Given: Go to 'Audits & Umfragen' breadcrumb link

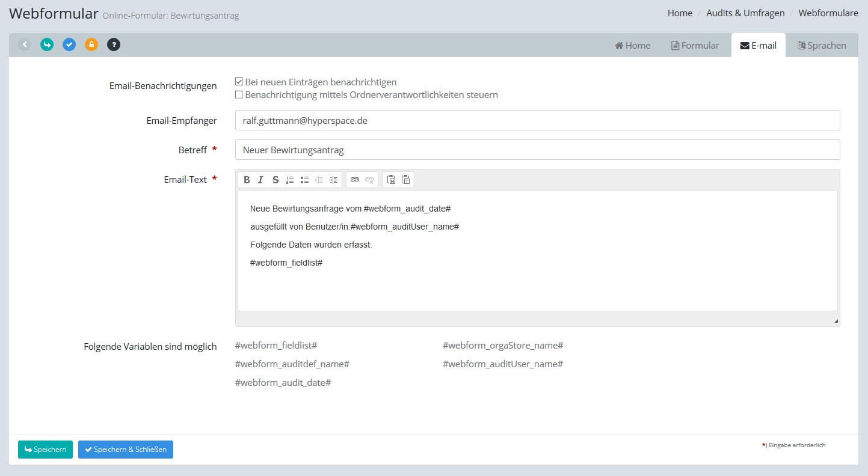Looking at the screenshot, I should (x=745, y=13).
